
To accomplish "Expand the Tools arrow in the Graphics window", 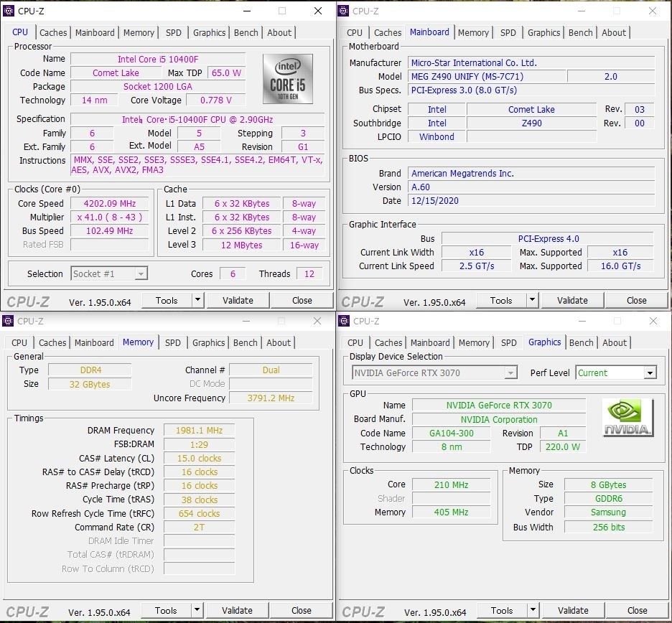I will point(533,610).
